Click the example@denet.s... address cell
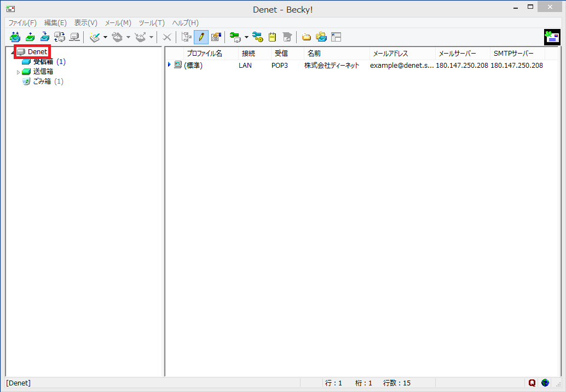Screen dimensions: 566x392 click(x=402, y=65)
